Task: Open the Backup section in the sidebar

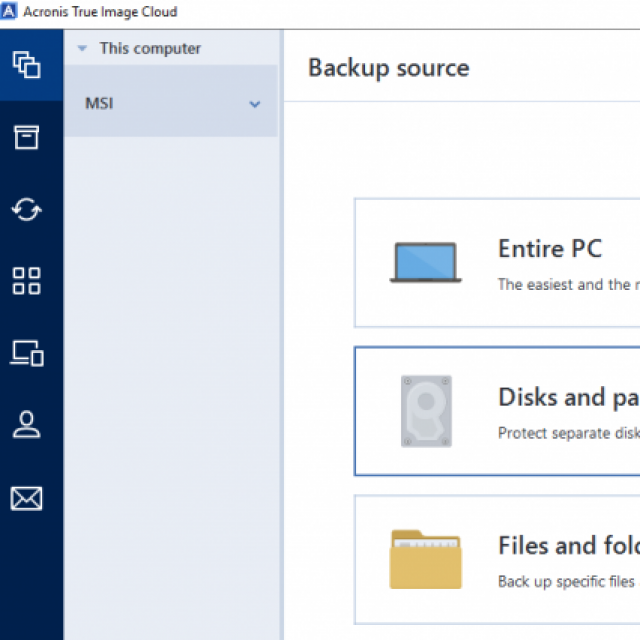Action: click(x=26, y=65)
